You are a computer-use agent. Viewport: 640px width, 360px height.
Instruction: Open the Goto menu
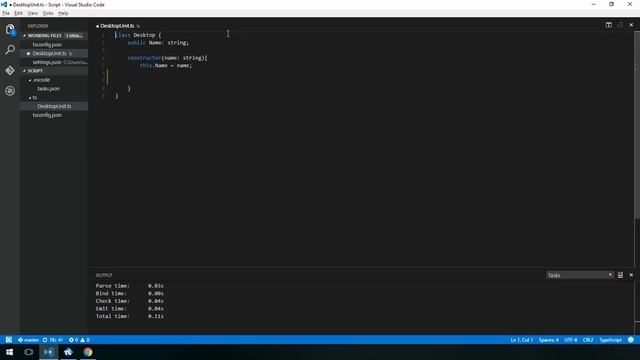click(x=48, y=13)
